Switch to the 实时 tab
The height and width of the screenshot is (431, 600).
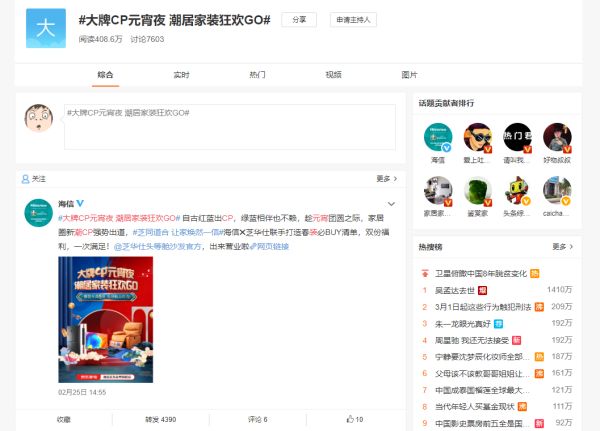[x=181, y=75]
